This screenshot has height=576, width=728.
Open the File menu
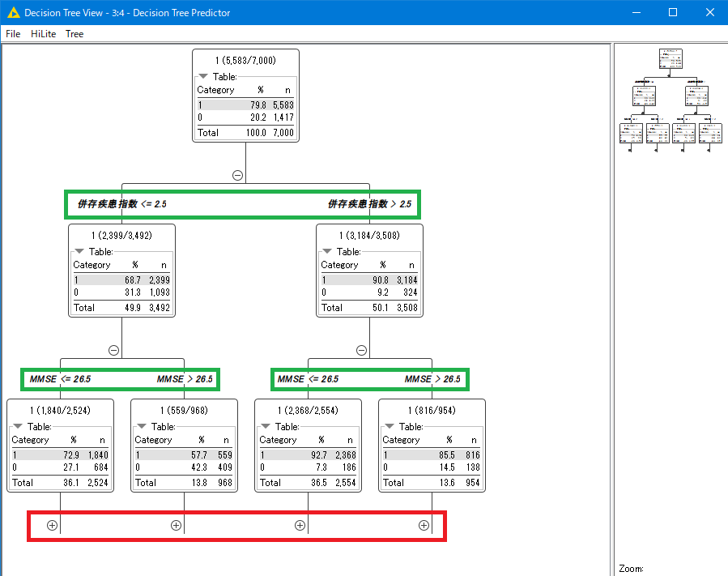point(13,34)
